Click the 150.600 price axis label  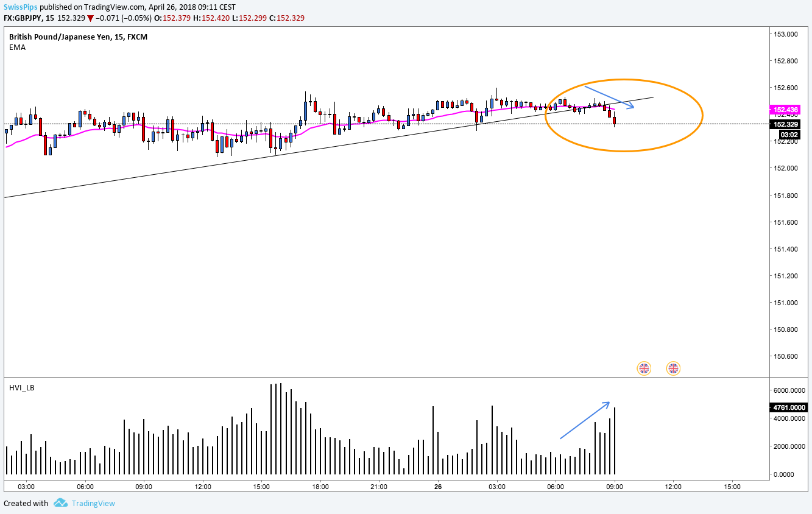coord(786,356)
